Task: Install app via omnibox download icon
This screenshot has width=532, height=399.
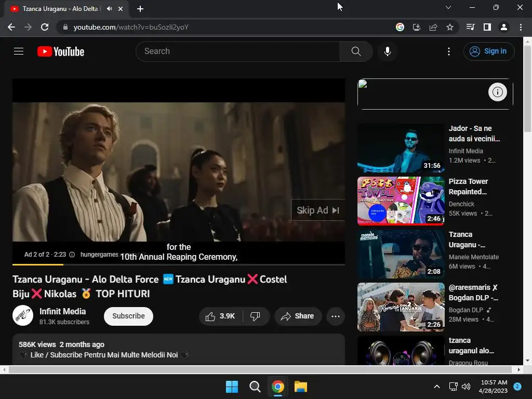Action: coord(416,27)
